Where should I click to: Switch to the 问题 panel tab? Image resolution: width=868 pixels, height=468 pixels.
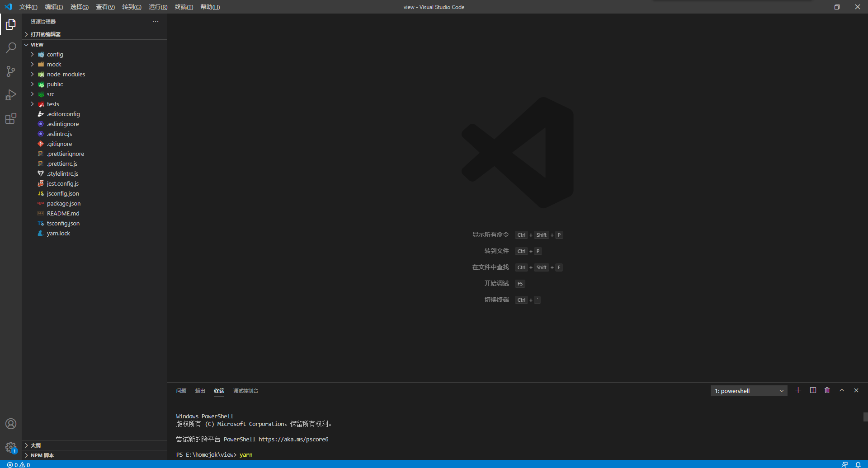tap(181, 391)
